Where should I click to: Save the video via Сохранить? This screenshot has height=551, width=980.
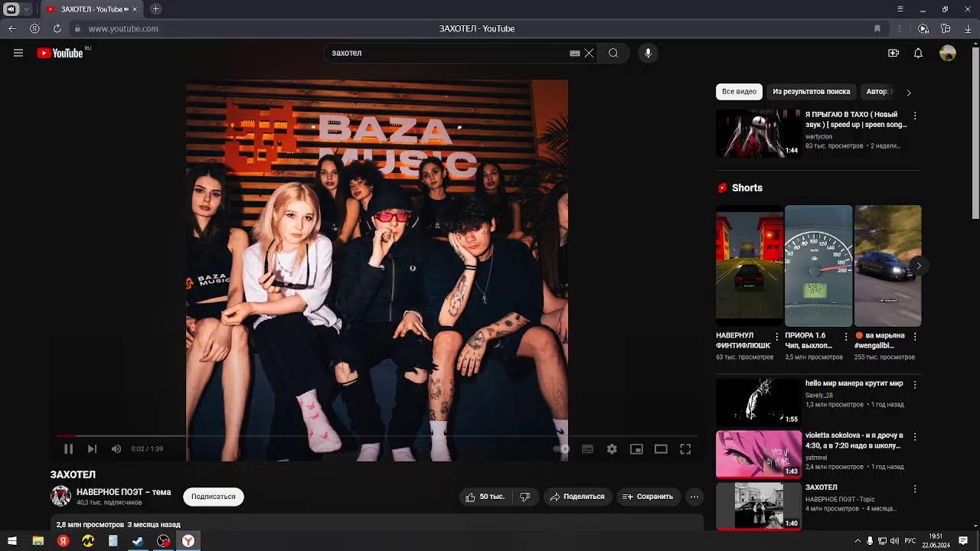648,497
